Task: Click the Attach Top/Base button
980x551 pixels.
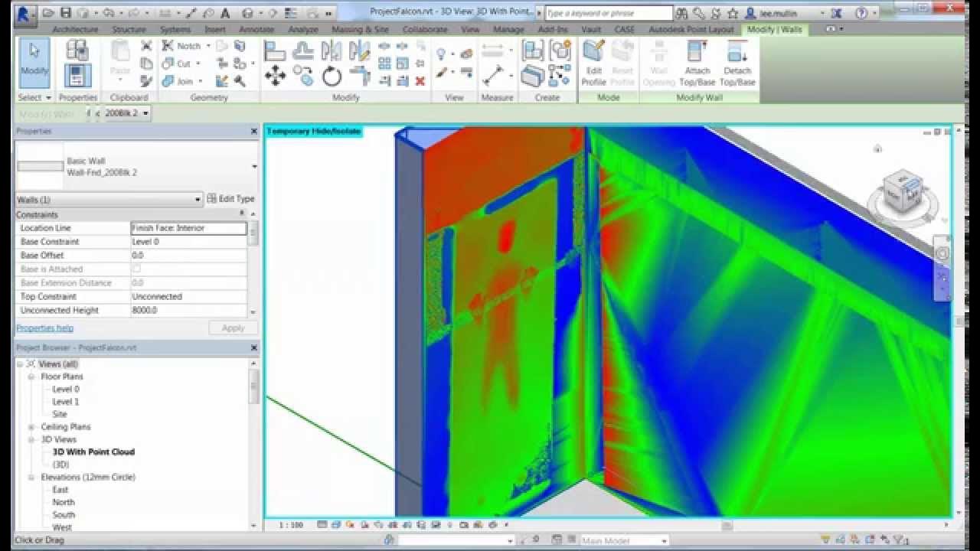Action: tap(697, 64)
